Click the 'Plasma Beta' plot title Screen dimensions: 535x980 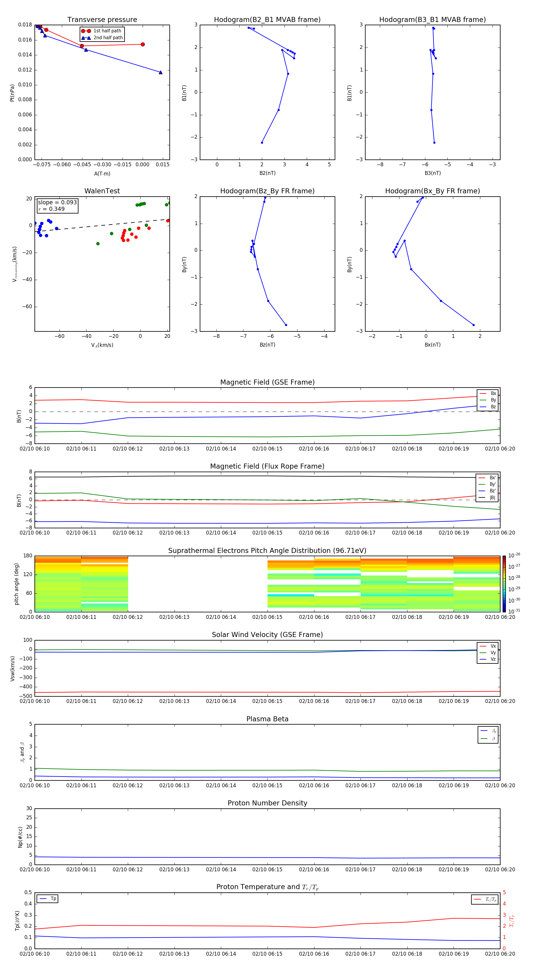[267, 719]
